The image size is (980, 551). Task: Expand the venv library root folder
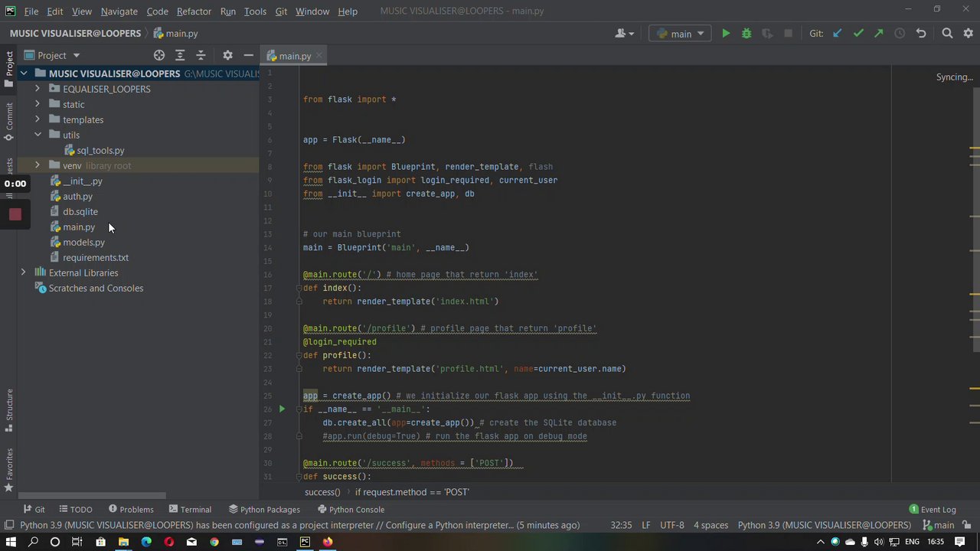coord(38,165)
